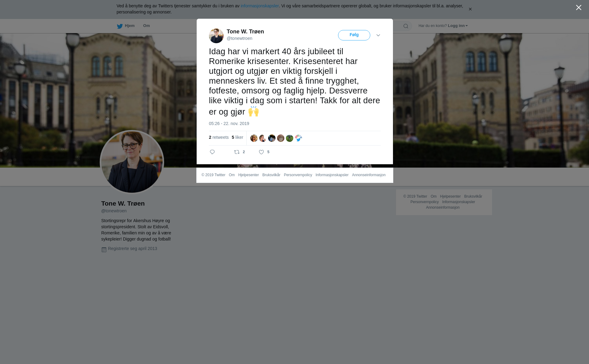Viewport: 589px width, 364px height.
Task: Follow the account with the Følg button
Action: (354, 35)
